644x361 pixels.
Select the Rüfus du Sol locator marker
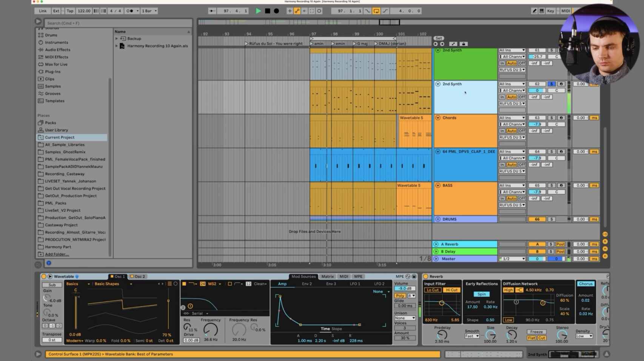274,44
